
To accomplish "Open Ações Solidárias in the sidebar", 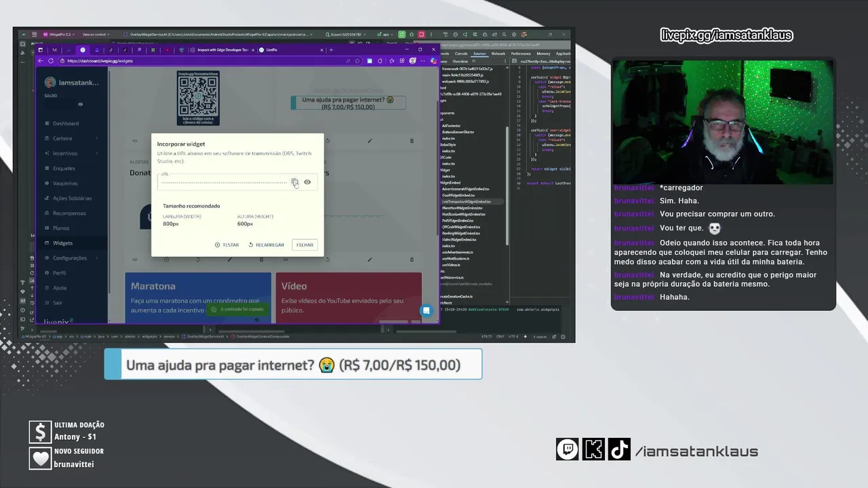I will pyautogui.click(x=72, y=198).
